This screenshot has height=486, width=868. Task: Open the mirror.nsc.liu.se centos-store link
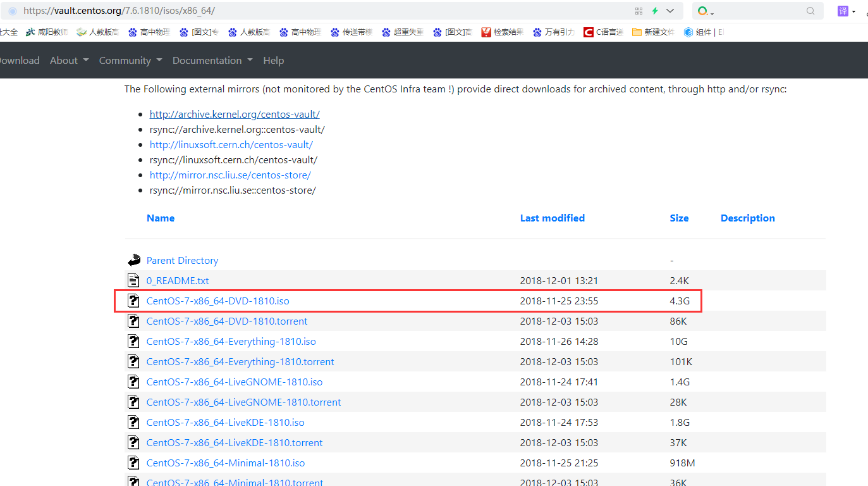tap(230, 175)
